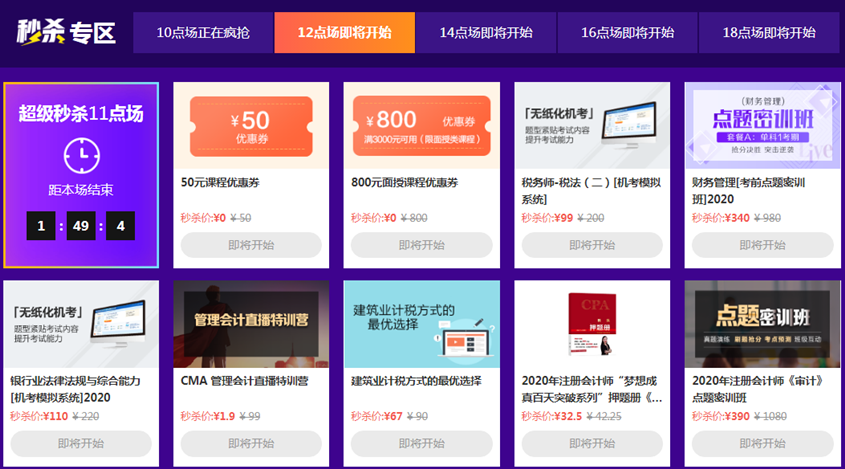Click the 秒杀专区 logo
Screen dimensions: 845x469
pos(66,32)
